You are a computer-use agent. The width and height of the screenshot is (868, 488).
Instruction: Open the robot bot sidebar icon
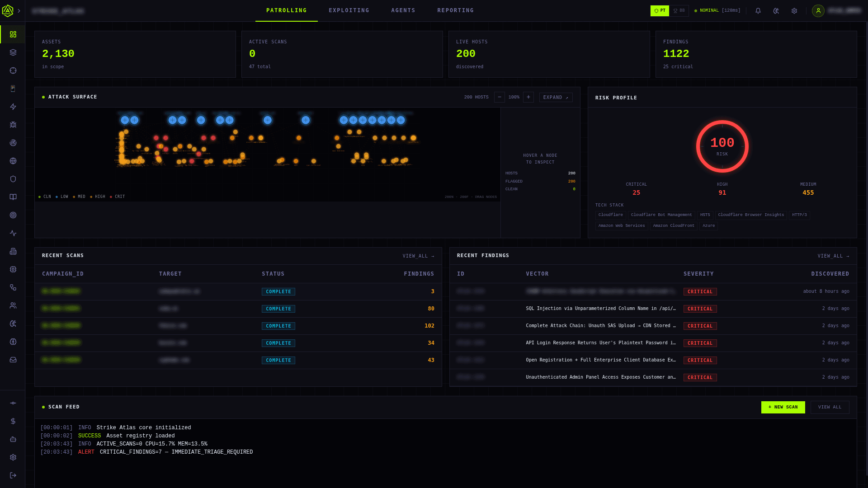(x=13, y=439)
